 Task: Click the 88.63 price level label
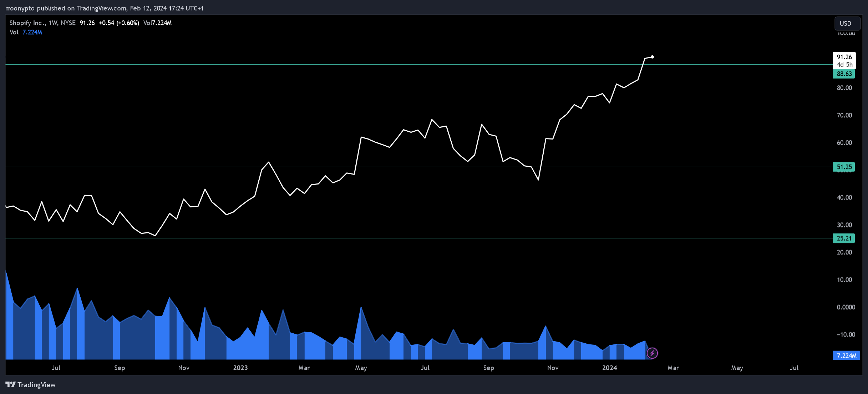[x=844, y=74]
